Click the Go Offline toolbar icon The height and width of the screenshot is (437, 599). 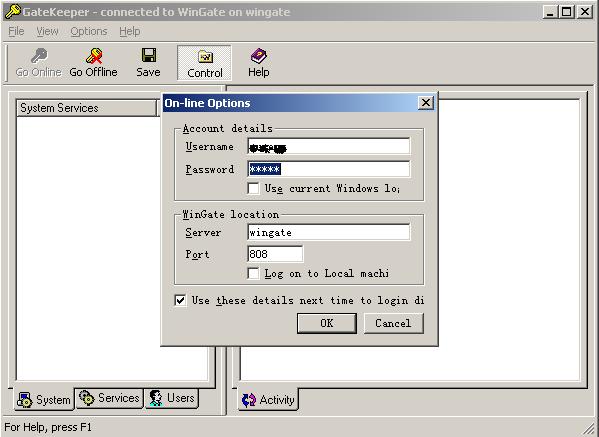[94, 56]
